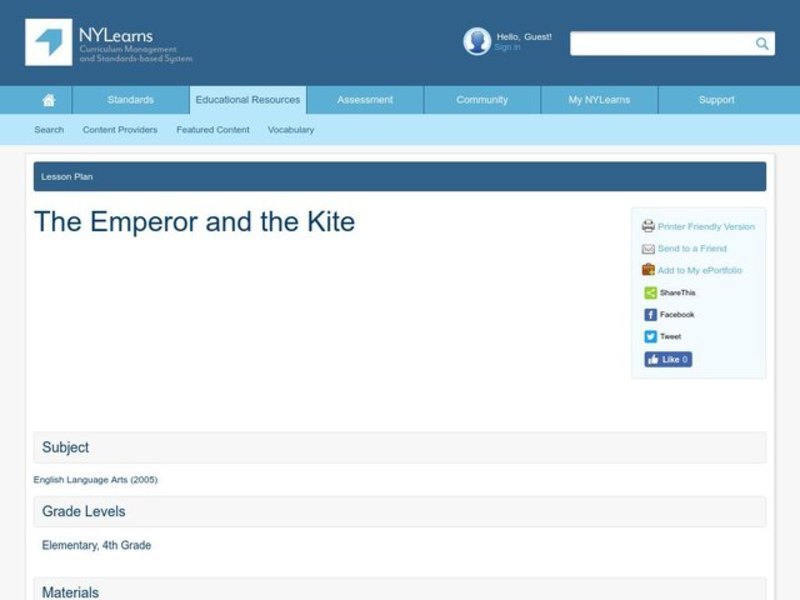The width and height of the screenshot is (800, 600).
Task: Click the envelope icon beside Send to a Friend
Action: click(x=649, y=248)
